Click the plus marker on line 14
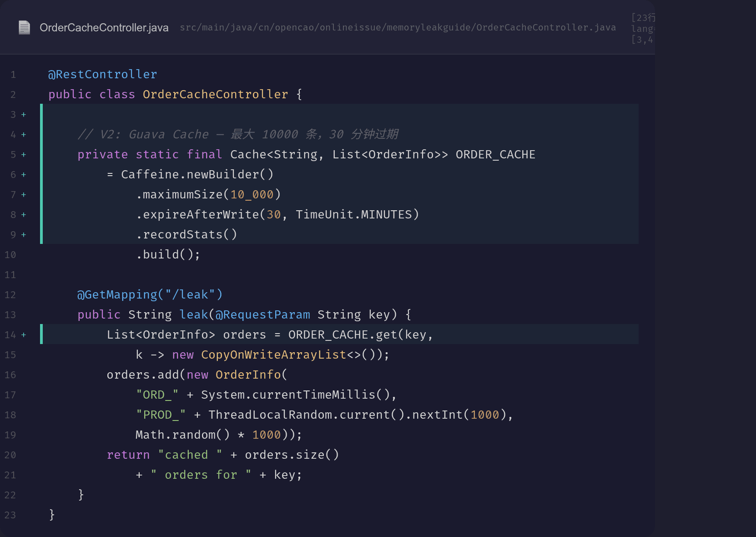Screen dimensions: 756x537 tap(24, 335)
